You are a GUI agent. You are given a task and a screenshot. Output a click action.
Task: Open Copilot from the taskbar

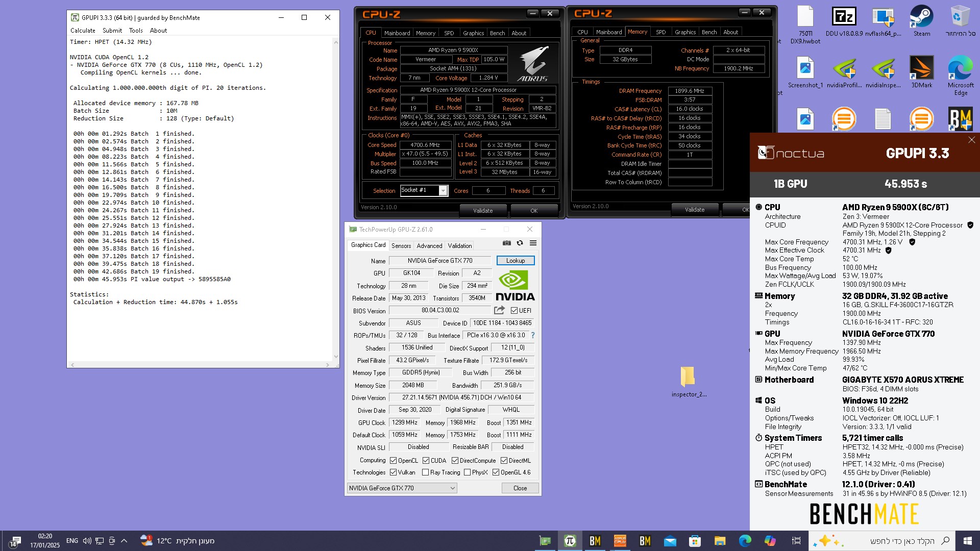pyautogui.click(x=770, y=541)
